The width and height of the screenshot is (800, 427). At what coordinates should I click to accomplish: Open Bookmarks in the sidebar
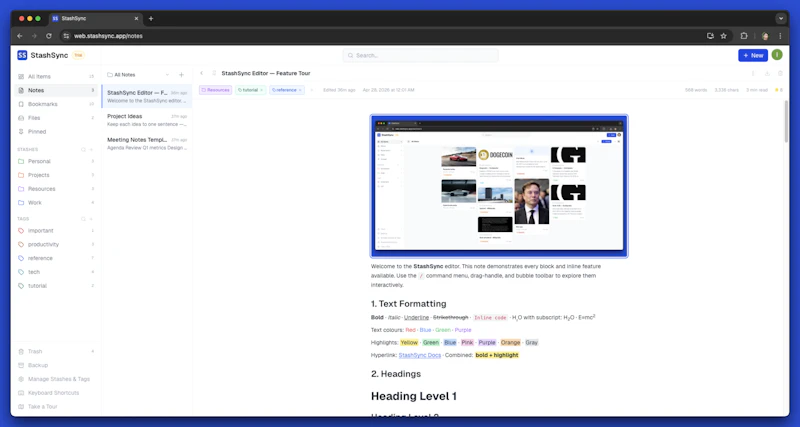pos(56,104)
